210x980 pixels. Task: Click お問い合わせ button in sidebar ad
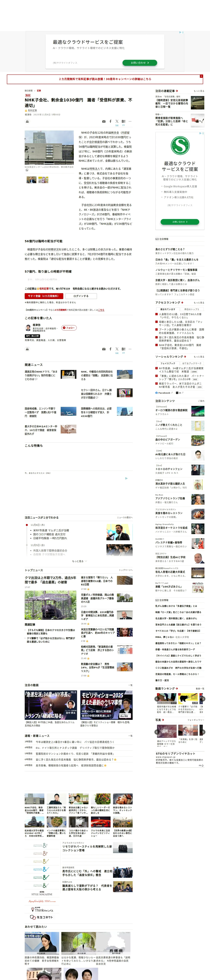click(180, 221)
